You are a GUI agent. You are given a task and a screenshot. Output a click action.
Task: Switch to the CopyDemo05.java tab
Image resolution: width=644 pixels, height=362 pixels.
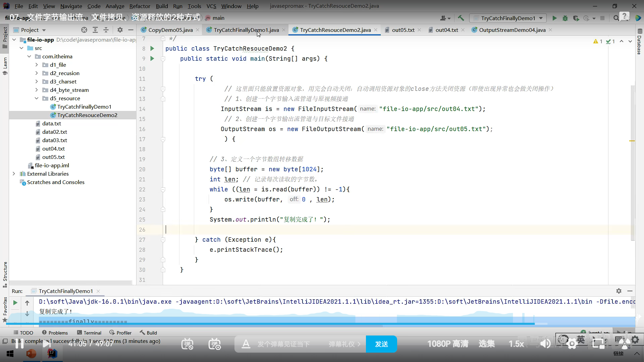click(x=170, y=30)
